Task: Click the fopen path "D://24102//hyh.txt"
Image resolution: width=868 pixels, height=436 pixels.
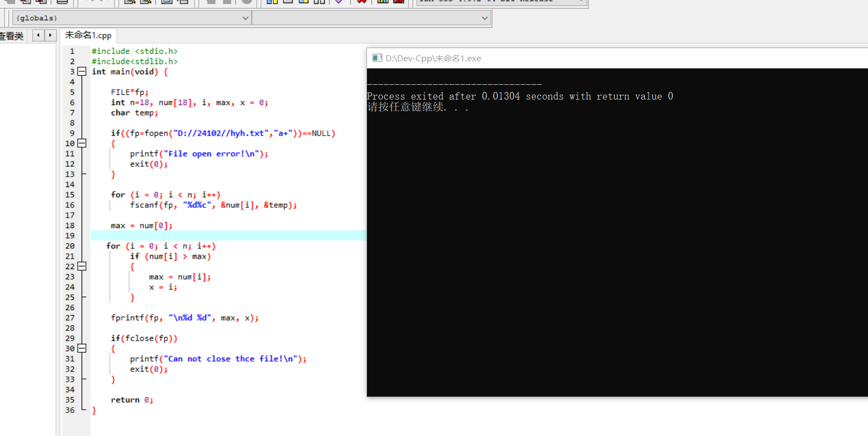Action: (x=221, y=133)
